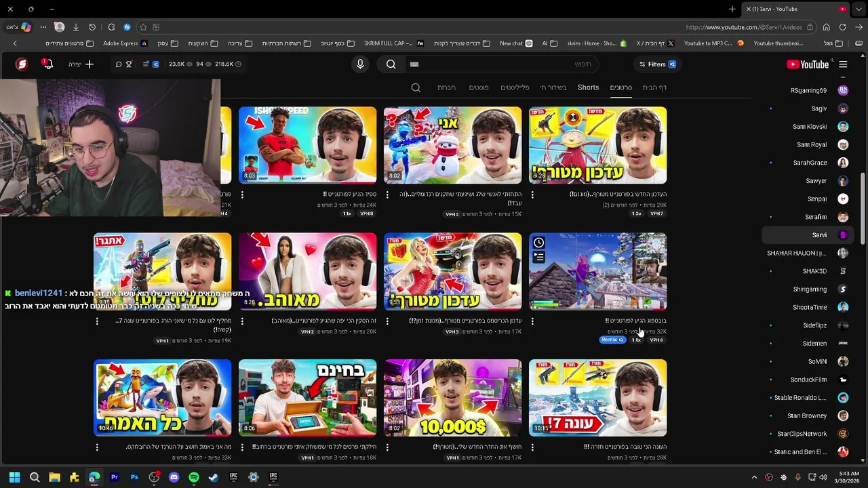The width and height of the screenshot is (868, 488).
Task: Open the Adobe Express bookmark
Action: coord(125,43)
